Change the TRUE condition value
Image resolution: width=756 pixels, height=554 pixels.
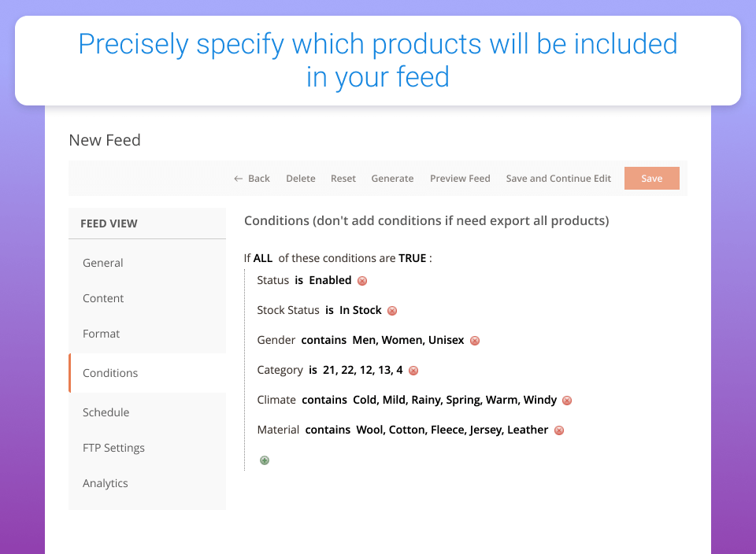(412, 258)
